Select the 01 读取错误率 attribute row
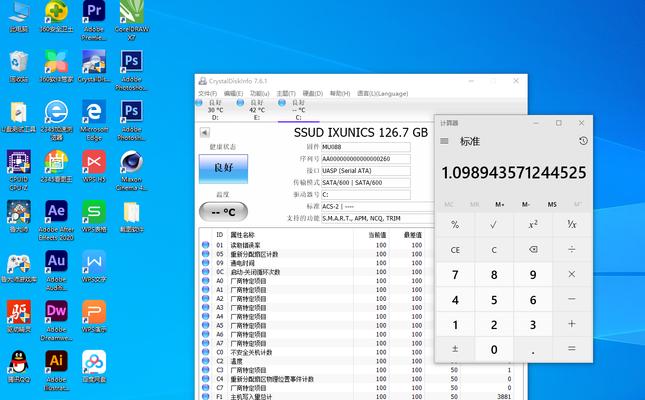Viewport: 645px width, 400px height. (x=317, y=245)
